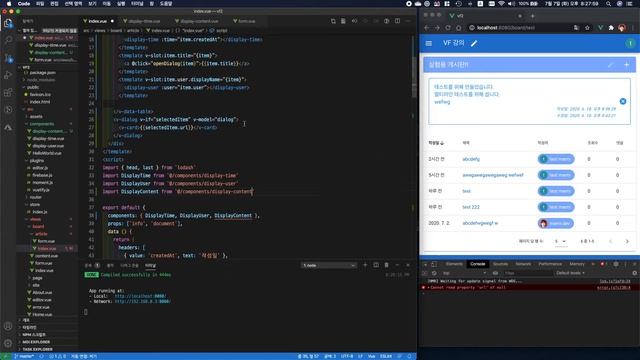640x360 pixels.
Task: Click user chip in abcdefg row
Action: [556, 159]
